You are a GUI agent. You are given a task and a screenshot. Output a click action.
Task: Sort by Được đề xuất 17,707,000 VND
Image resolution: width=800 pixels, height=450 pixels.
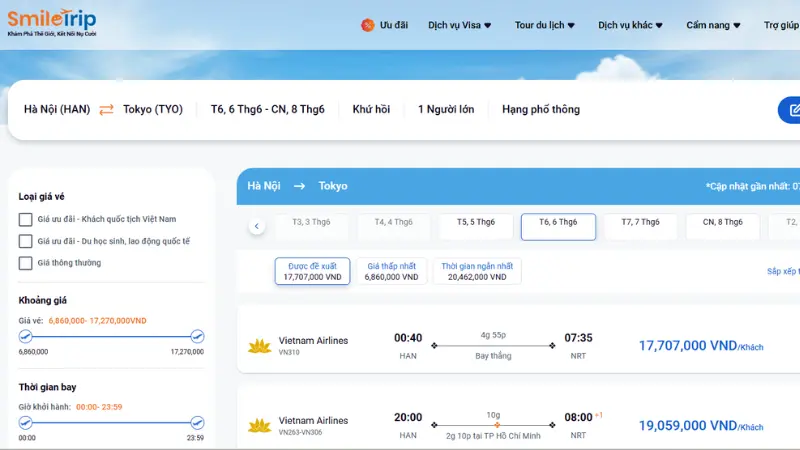[312, 271]
